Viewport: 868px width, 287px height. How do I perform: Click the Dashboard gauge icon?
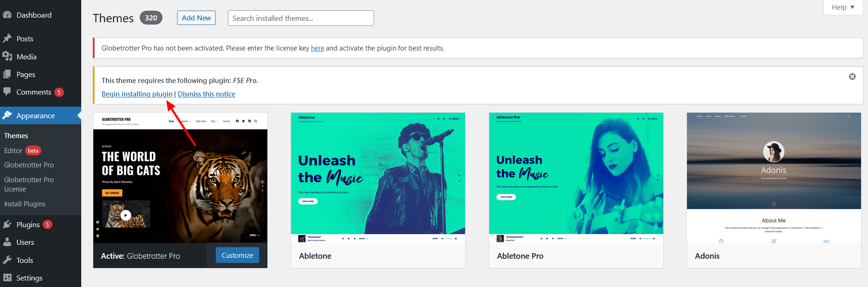click(7, 15)
